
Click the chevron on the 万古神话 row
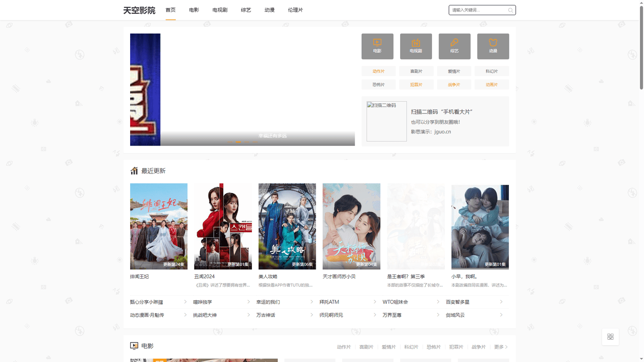(312, 315)
